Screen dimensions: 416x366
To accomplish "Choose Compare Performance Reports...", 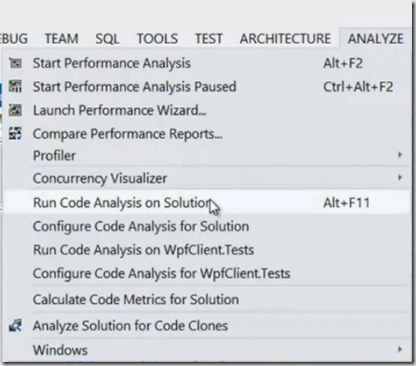I will tap(206, 134).
